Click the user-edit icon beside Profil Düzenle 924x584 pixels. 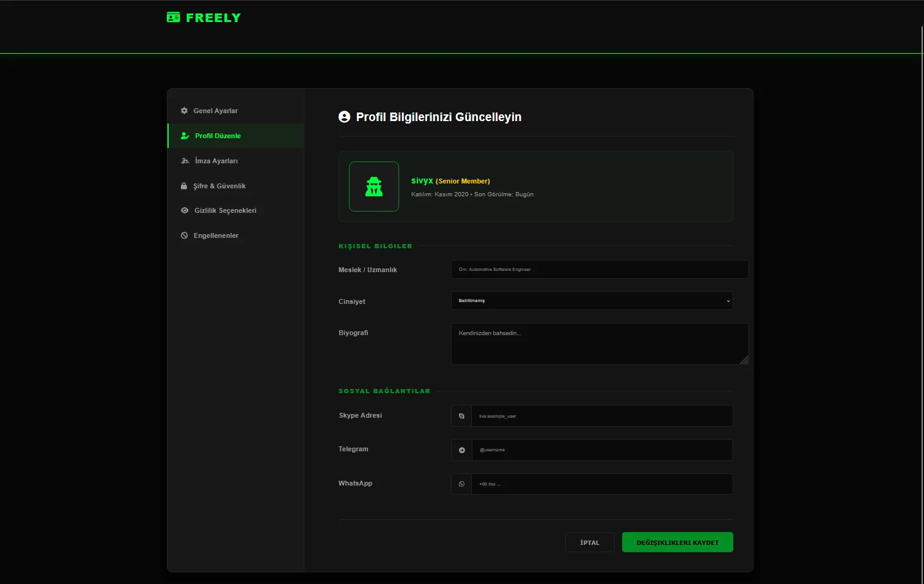185,136
